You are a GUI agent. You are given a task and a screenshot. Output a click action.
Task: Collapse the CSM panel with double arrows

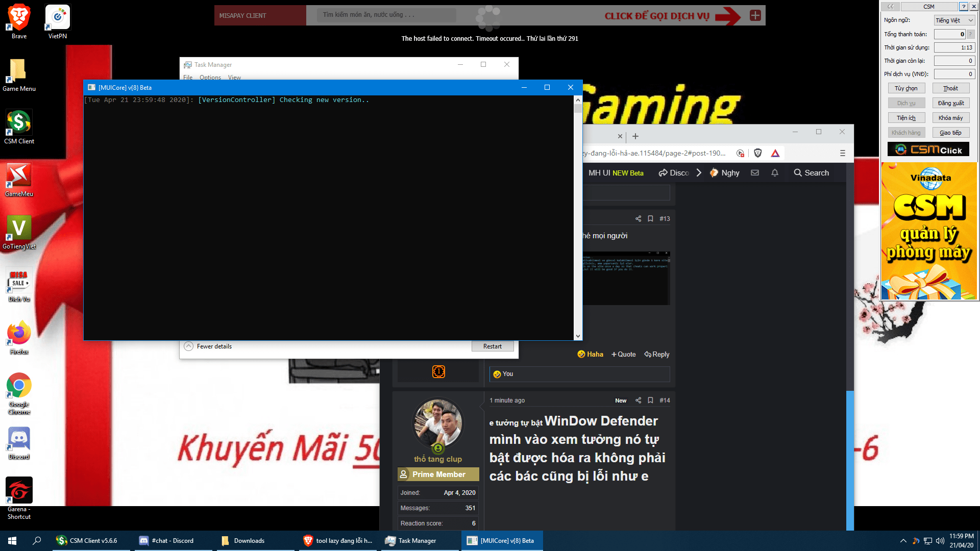coord(891,7)
